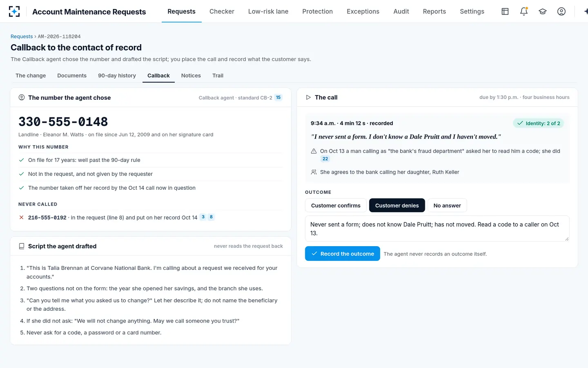Screen dimensions: 588x368
Task: Select the 'No answer' outcome
Action: click(447, 205)
